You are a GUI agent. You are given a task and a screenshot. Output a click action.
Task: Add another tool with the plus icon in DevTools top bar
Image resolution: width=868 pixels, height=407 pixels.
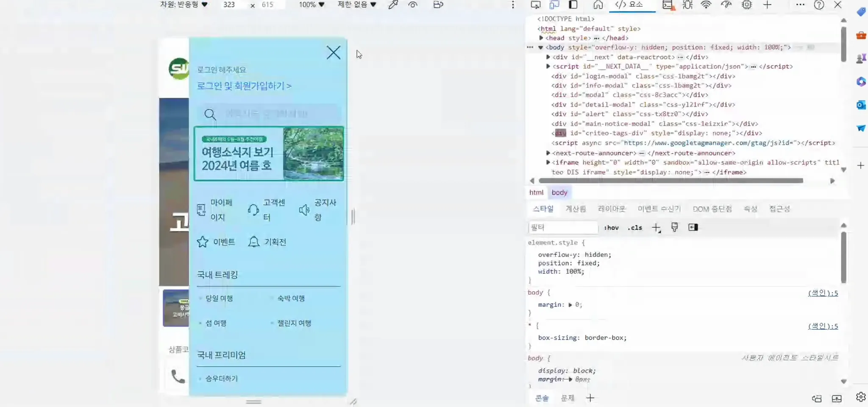point(768,5)
